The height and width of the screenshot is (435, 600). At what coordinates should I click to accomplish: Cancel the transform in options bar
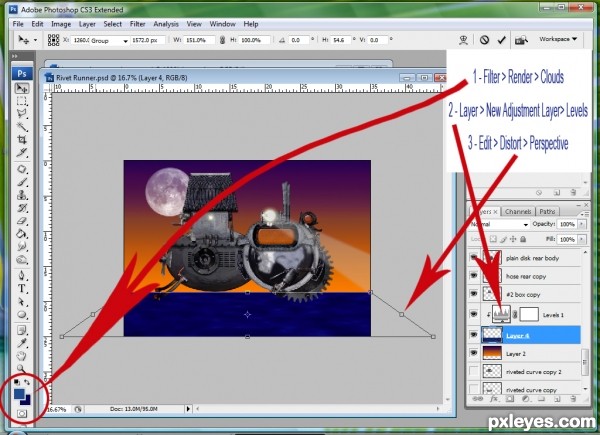[484, 40]
